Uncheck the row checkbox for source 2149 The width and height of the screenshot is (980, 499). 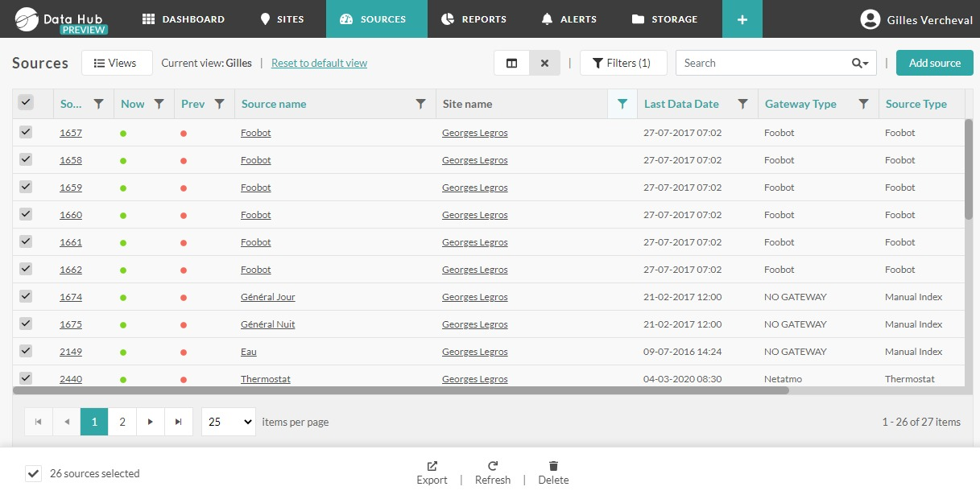tap(26, 351)
